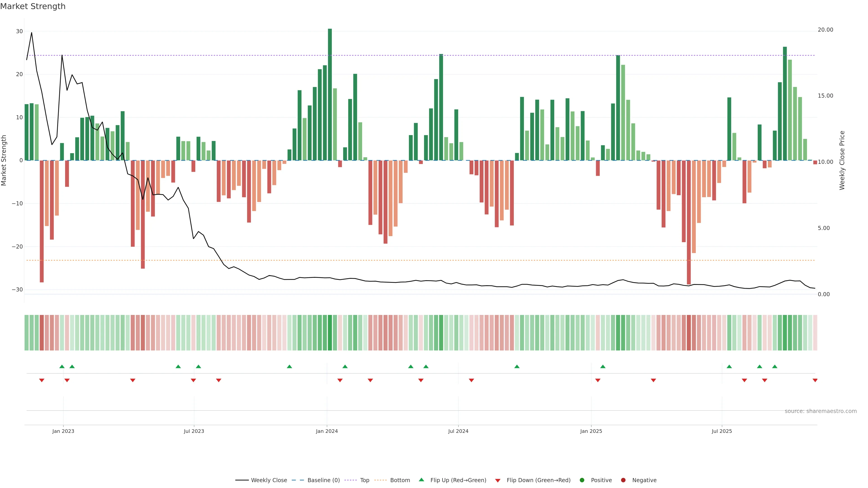The image size is (868, 488).
Task: Click the Negative red circle legend icon
Action: (x=623, y=480)
